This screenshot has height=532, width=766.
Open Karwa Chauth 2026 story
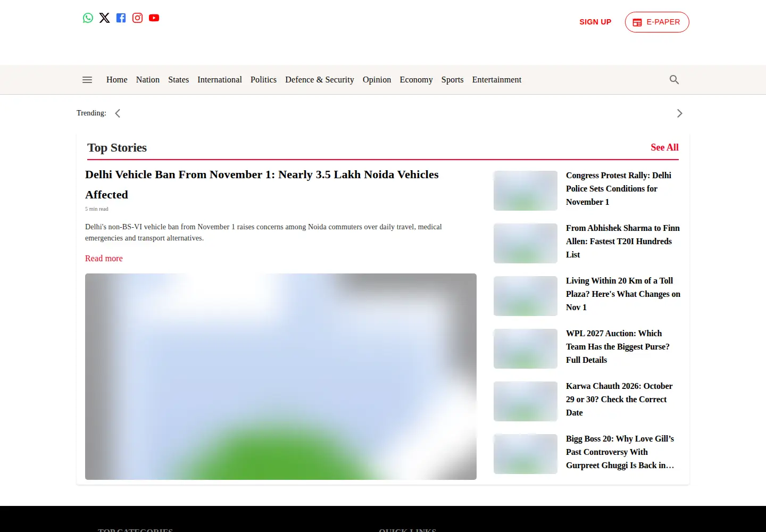pyautogui.click(x=619, y=400)
